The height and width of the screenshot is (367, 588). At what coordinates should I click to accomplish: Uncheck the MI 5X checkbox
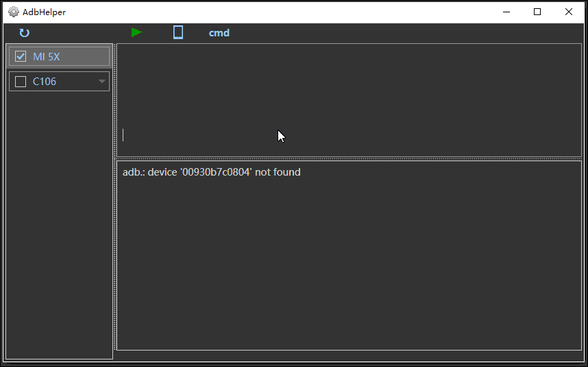point(21,57)
